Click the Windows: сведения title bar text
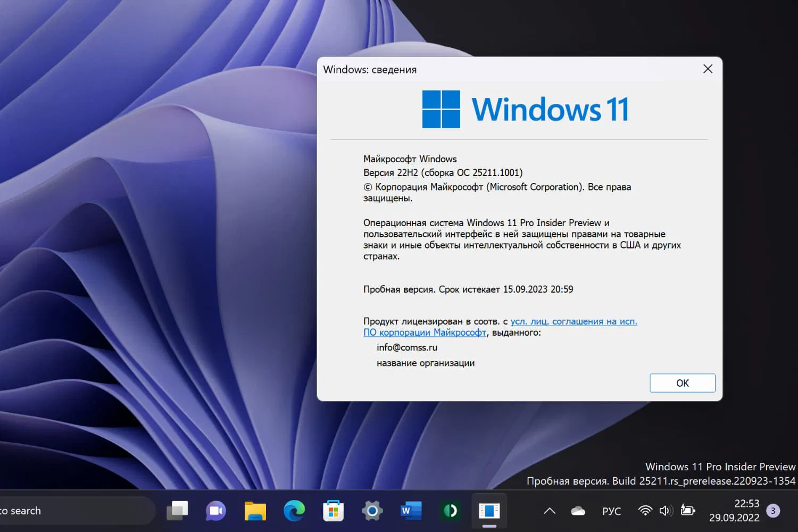The height and width of the screenshot is (532, 798). click(x=370, y=70)
